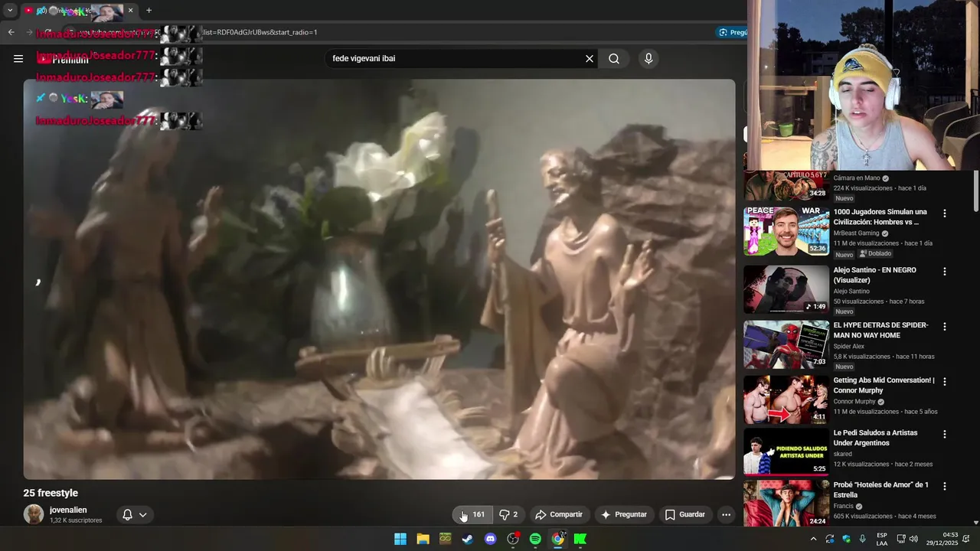Open the Chrome Lens 'Pregu' address bar button
980x551 pixels.
[x=732, y=32]
